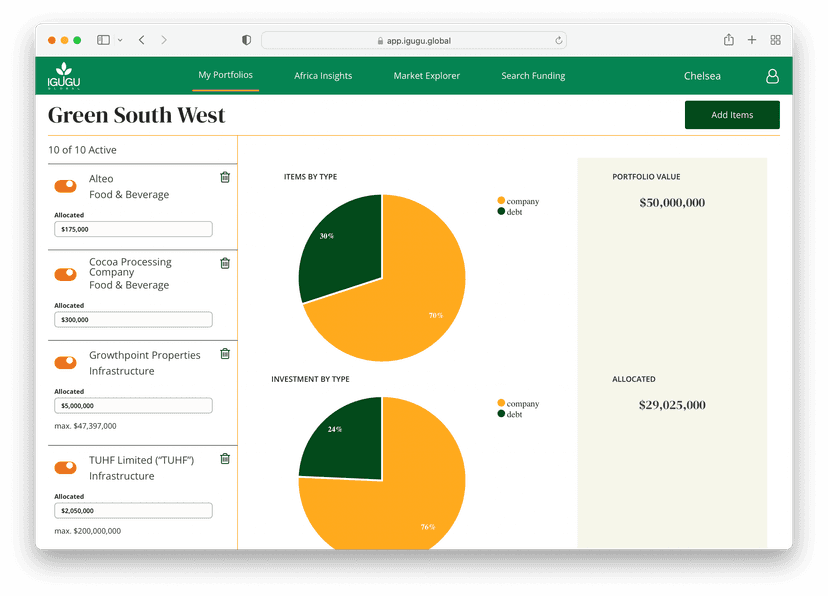The height and width of the screenshot is (596, 828).
Task: Click the Green South West title
Action: pos(137,115)
